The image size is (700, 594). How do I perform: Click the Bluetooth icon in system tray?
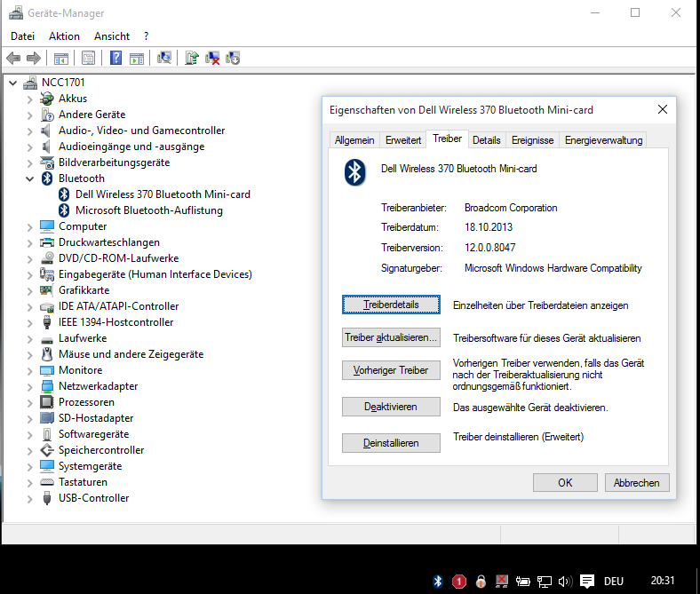[437, 582]
